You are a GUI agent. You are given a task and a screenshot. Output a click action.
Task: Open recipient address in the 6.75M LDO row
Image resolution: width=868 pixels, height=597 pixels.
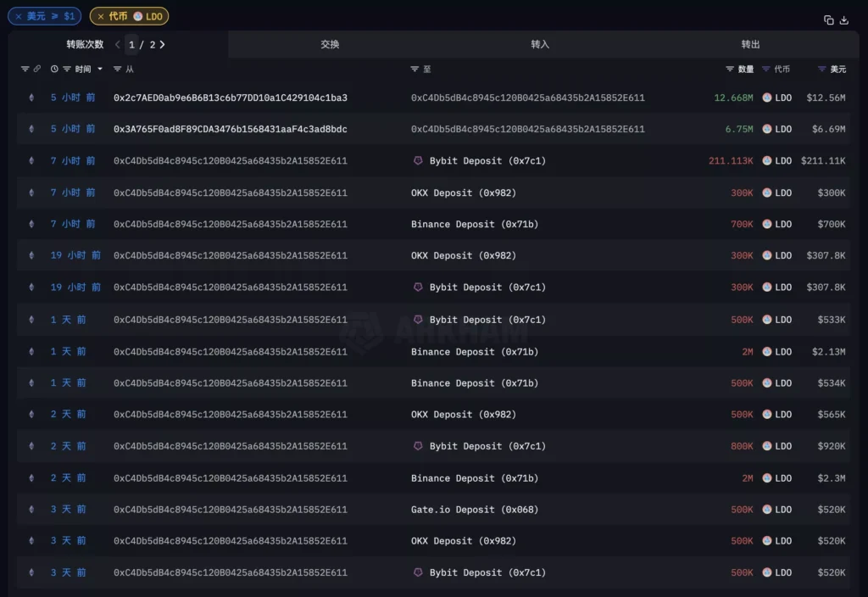pos(527,129)
